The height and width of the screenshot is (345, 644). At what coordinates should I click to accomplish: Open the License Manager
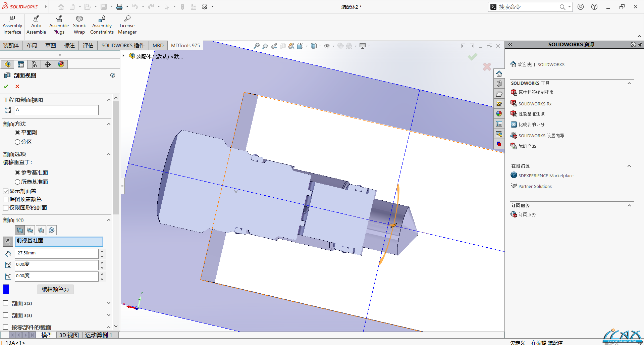point(127,25)
